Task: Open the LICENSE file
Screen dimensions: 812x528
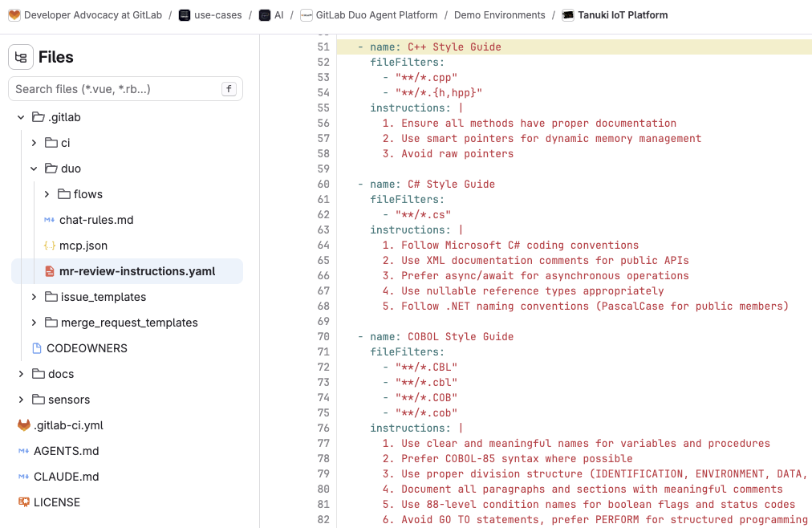Action: (57, 502)
